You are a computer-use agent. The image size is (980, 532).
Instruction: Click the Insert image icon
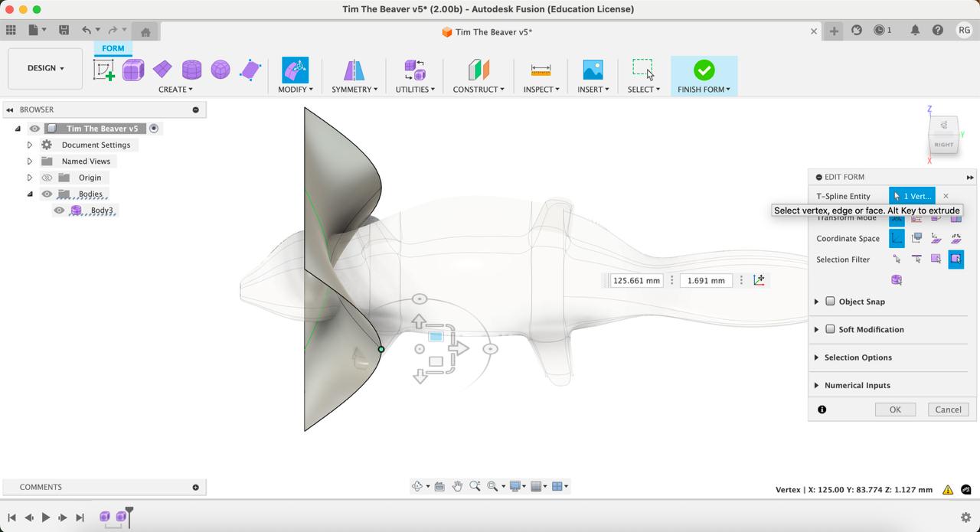pos(593,70)
